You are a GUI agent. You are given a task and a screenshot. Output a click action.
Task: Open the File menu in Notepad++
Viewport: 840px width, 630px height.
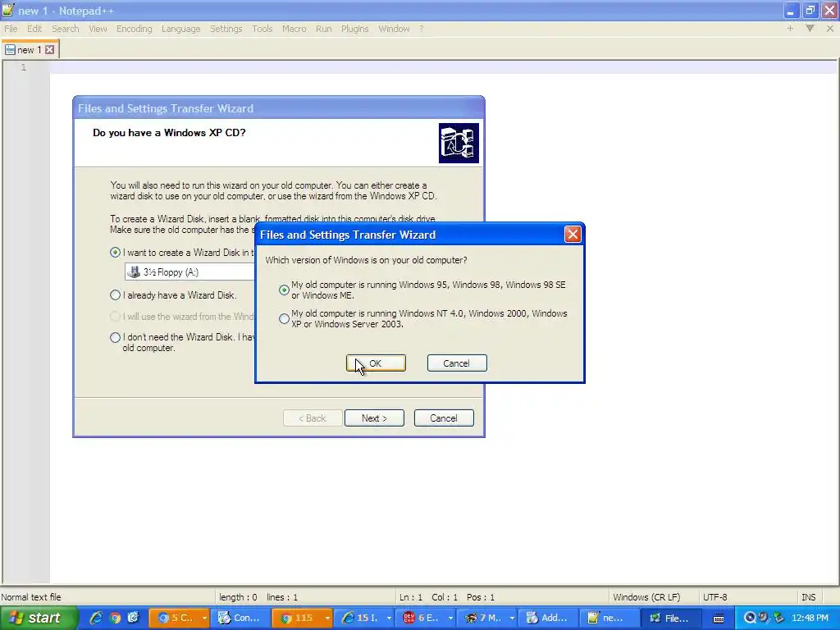pyautogui.click(x=11, y=29)
